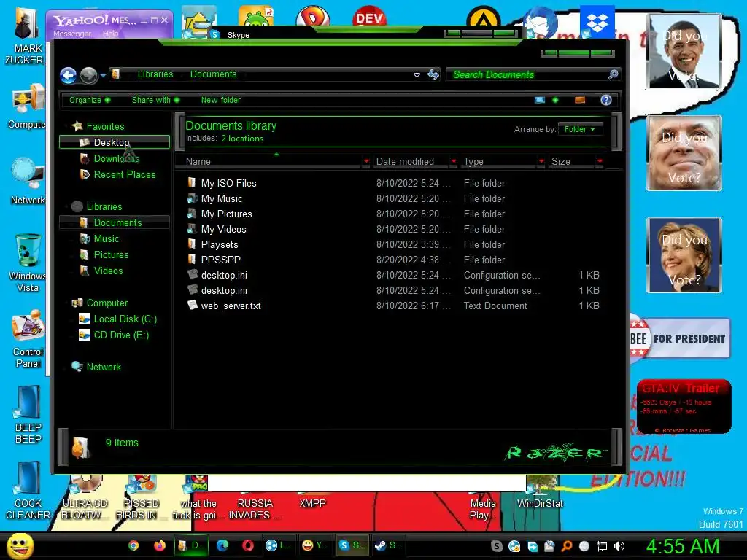Viewport: 747px width, 560px height.
Task: Open the WinDirStat desktop shortcut
Action: (x=540, y=491)
